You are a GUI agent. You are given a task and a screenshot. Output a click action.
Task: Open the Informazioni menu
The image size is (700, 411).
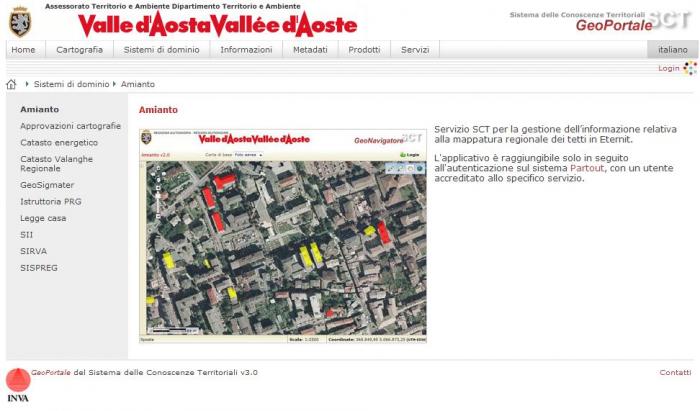[x=246, y=50]
